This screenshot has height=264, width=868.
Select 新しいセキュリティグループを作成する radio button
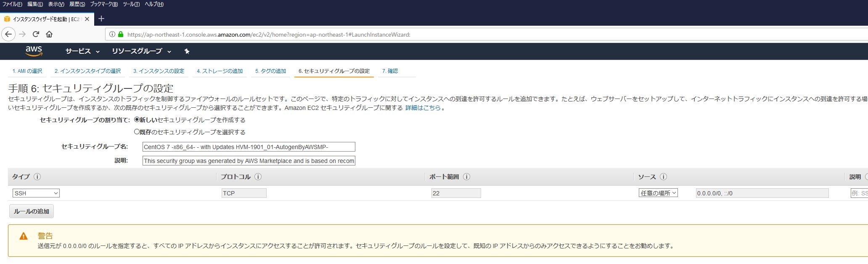coord(137,120)
